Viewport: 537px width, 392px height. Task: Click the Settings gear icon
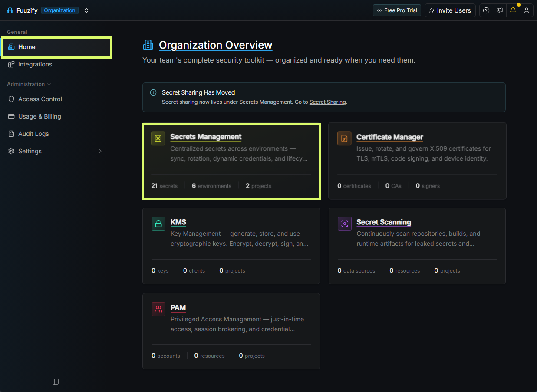(x=11, y=151)
